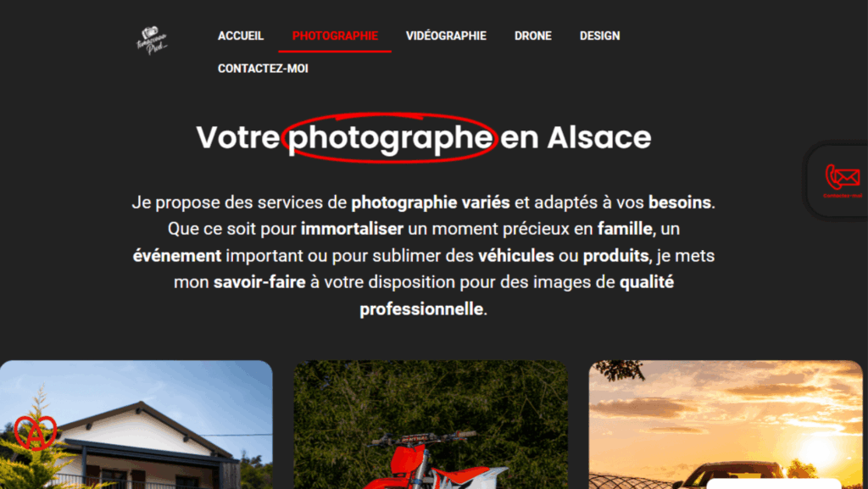Click the red phone and envelope icon
The image size is (868, 489).
point(843,176)
